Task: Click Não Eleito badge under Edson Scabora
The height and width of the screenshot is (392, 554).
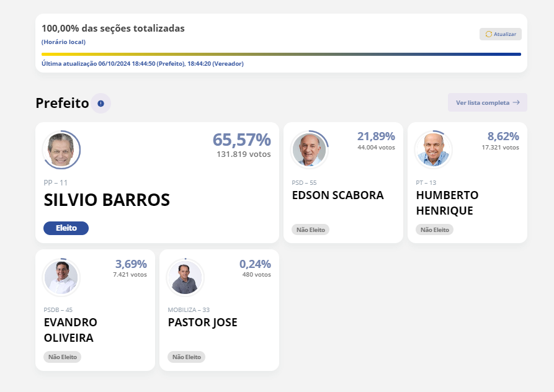Action: (311, 229)
